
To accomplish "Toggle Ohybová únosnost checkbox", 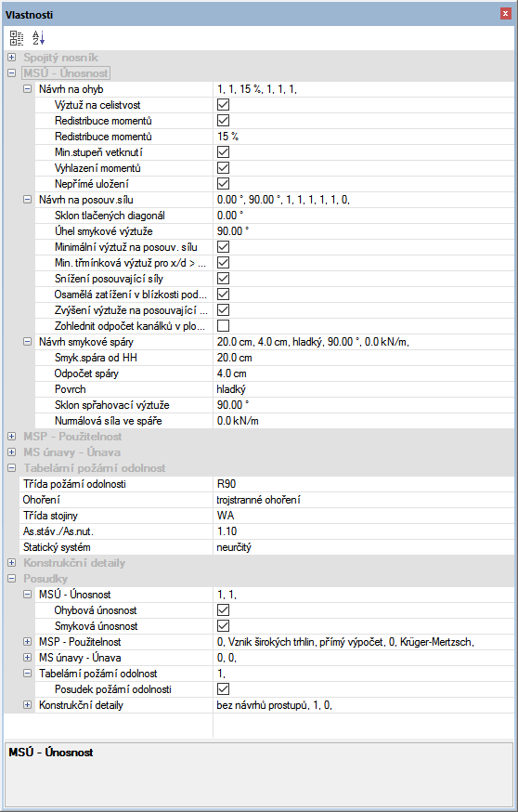I will coord(223,610).
